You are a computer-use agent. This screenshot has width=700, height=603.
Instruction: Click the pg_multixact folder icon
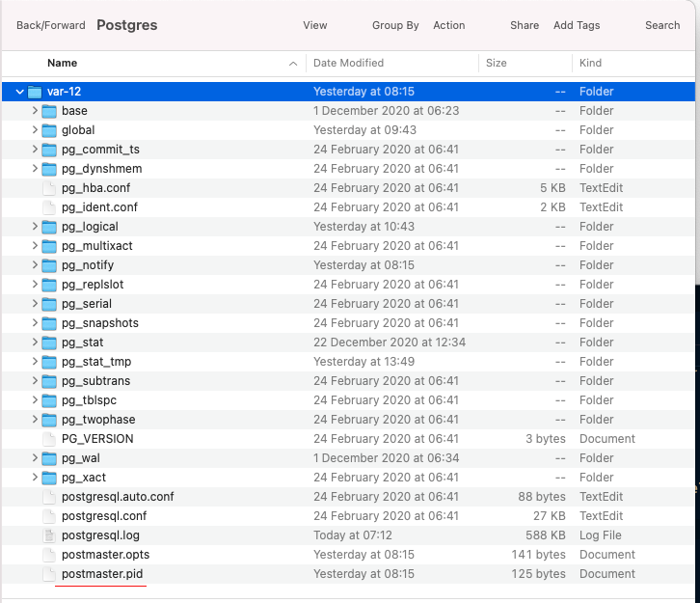tap(49, 246)
